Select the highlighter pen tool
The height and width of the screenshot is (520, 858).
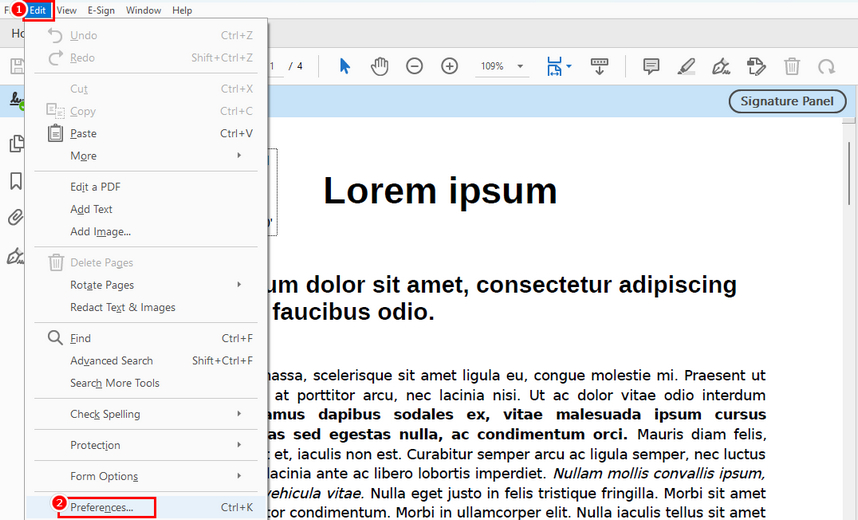686,67
